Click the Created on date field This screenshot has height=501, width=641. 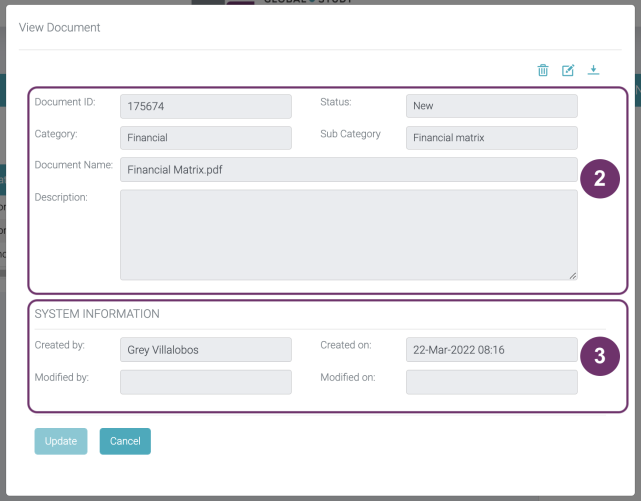coord(491,349)
